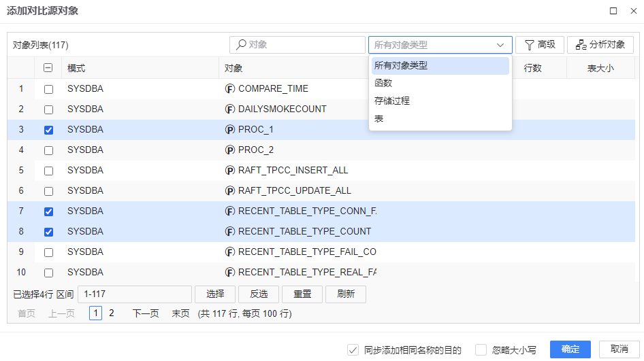Click the PROC_2 object name

(x=256, y=150)
